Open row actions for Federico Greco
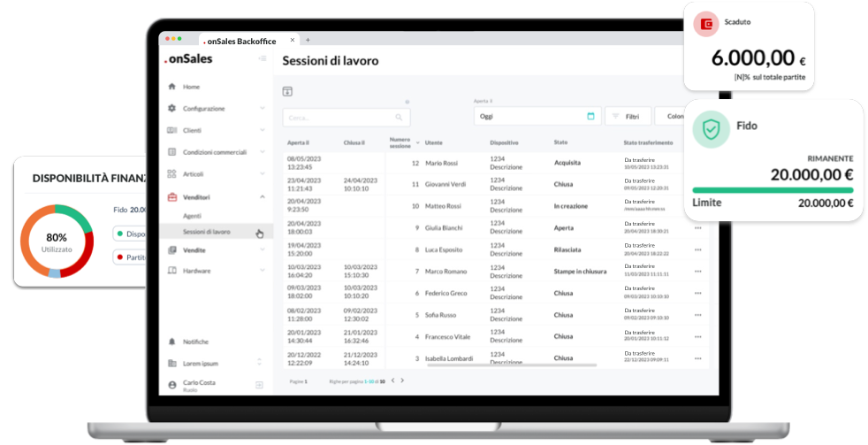 697,293
